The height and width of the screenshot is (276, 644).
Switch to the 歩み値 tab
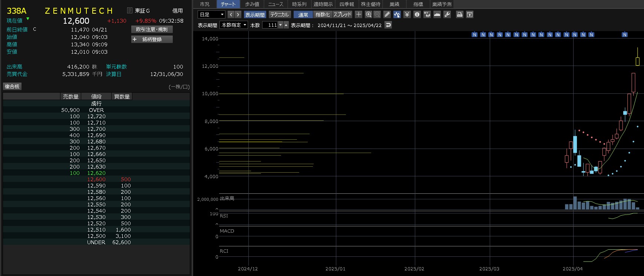[252, 4]
